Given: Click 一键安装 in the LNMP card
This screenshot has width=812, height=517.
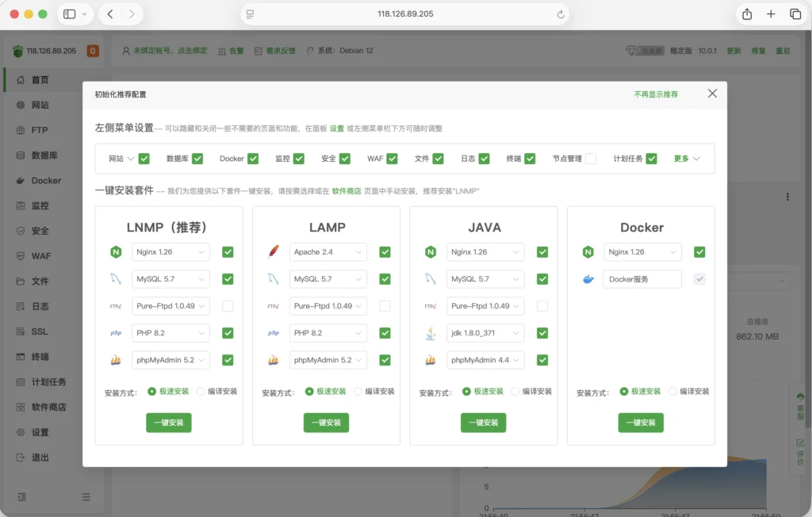Looking at the screenshot, I should pos(169,423).
